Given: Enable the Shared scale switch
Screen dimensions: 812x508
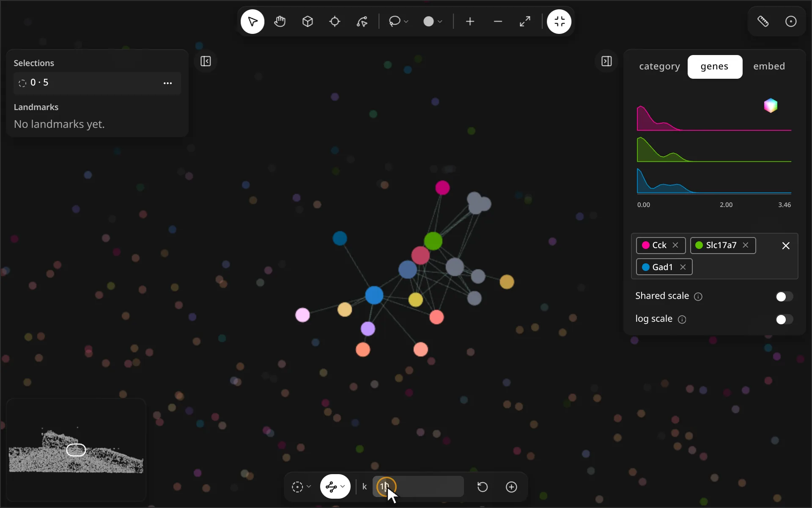Looking at the screenshot, I should [x=785, y=297].
